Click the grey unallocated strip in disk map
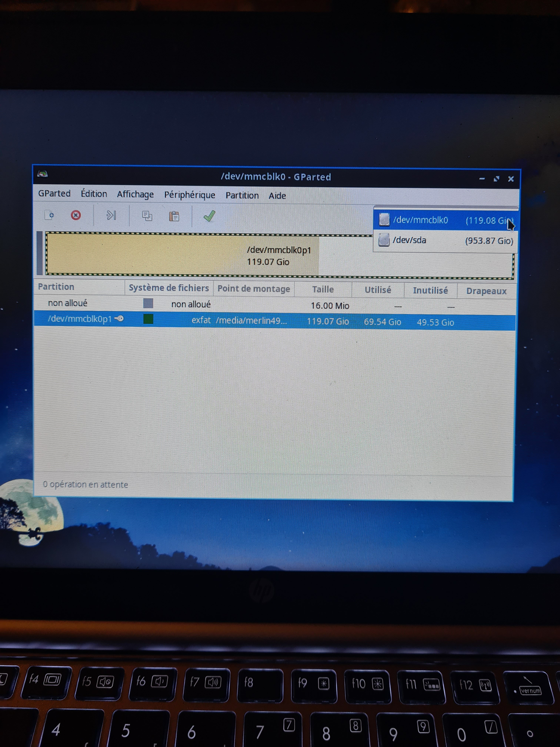The image size is (560, 747). coord(40,253)
